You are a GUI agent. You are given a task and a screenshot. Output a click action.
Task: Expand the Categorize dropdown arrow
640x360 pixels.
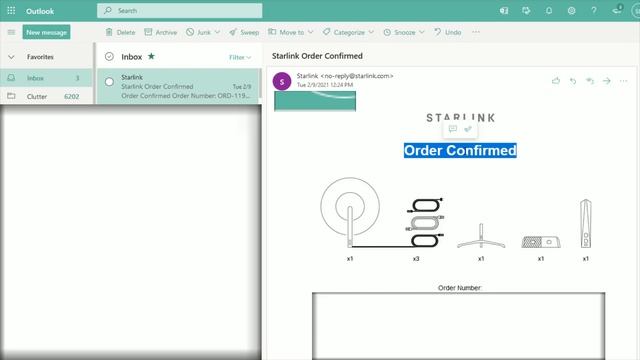point(371,32)
